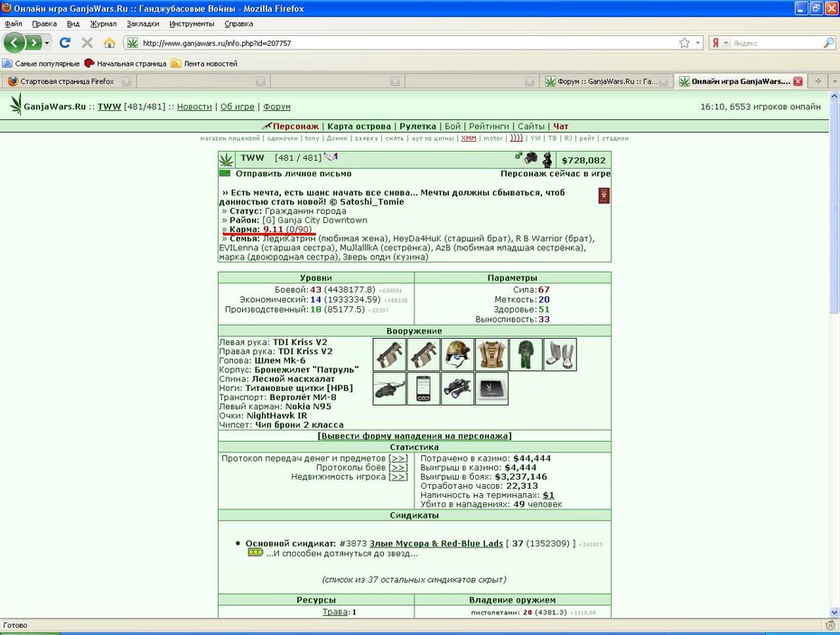Open the Бой navigation link

[x=453, y=126]
